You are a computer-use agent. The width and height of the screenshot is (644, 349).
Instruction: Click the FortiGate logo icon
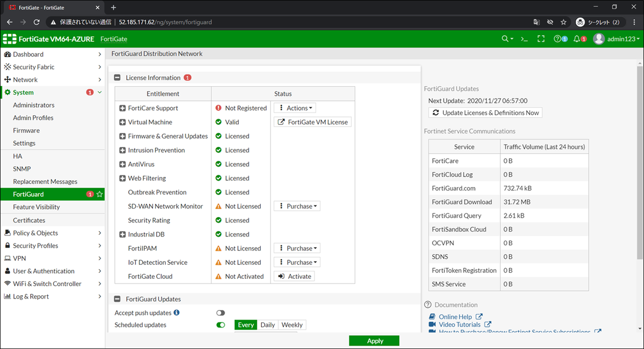coord(10,39)
